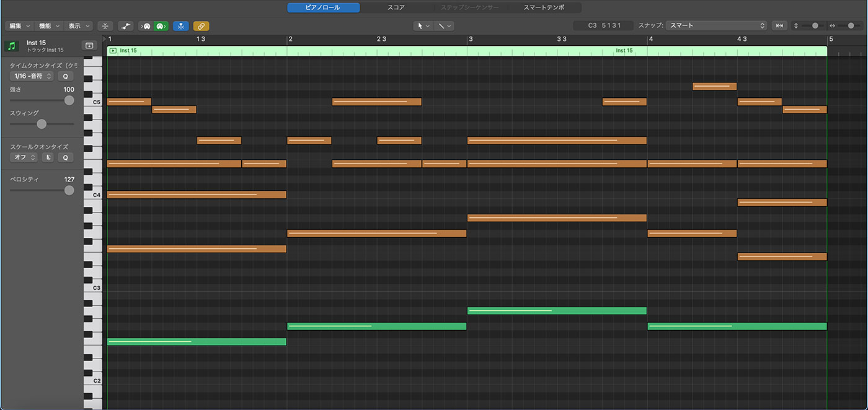Switch to the ピアノロール tab
Viewport: 868px width, 410px height.
[323, 7]
